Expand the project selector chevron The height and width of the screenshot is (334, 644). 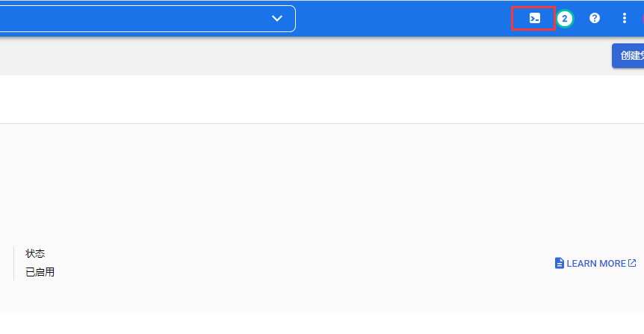277,19
